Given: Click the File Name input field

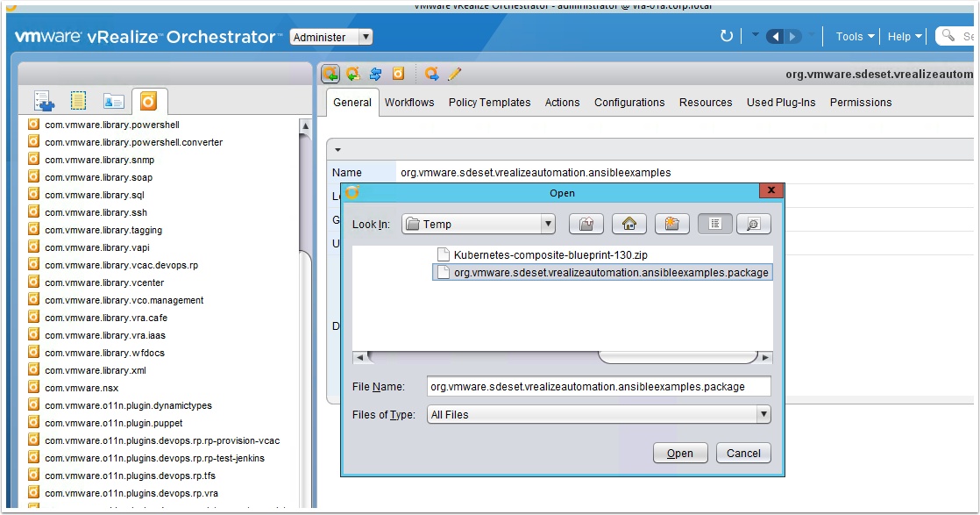Looking at the screenshot, I should (x=599, y=387).
